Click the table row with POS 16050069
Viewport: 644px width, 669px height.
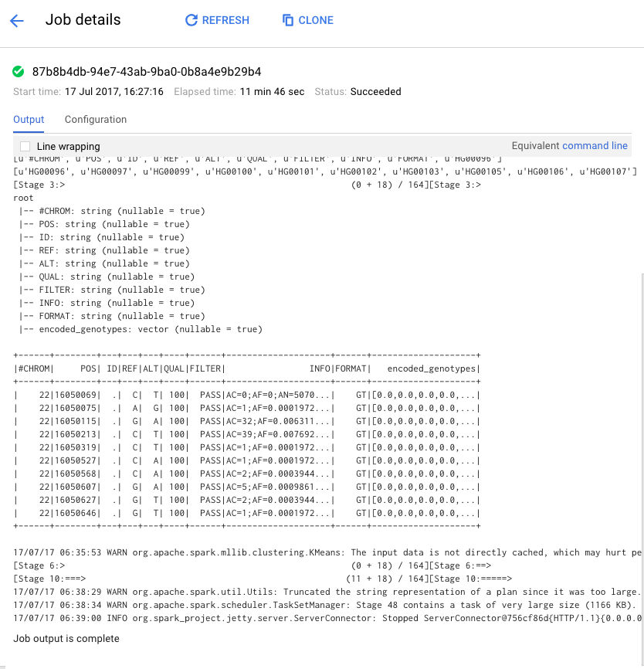247,395
